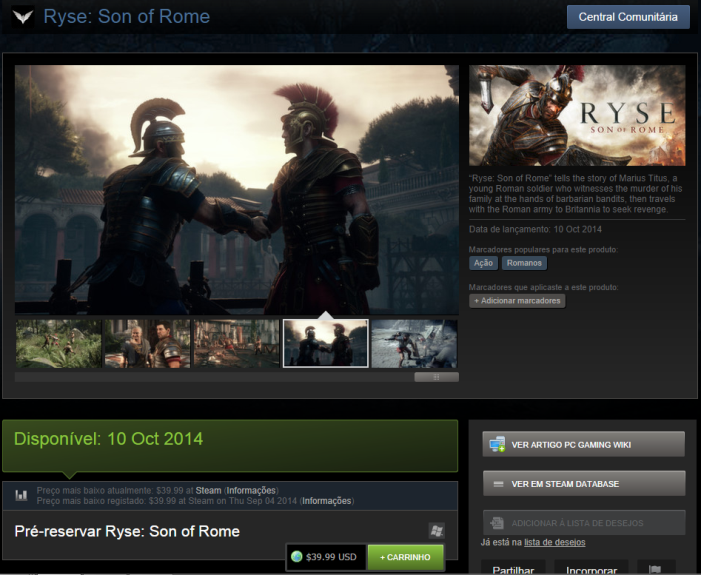Open the Ação tag
This screenshot has height=575, width=701.
[483, 263]
